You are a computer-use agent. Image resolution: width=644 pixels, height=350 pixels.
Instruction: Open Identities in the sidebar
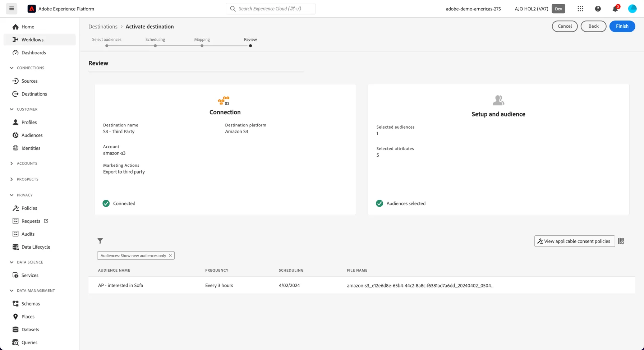40,148
